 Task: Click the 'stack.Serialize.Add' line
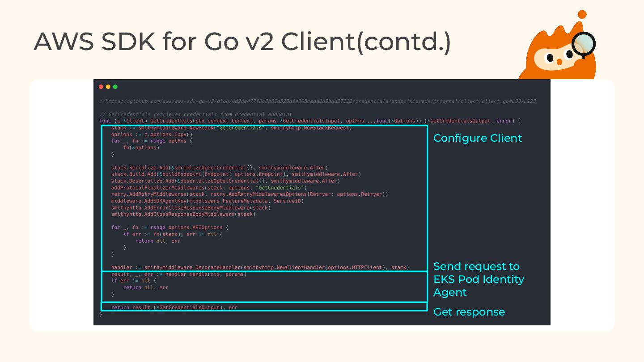coord(220,168)
